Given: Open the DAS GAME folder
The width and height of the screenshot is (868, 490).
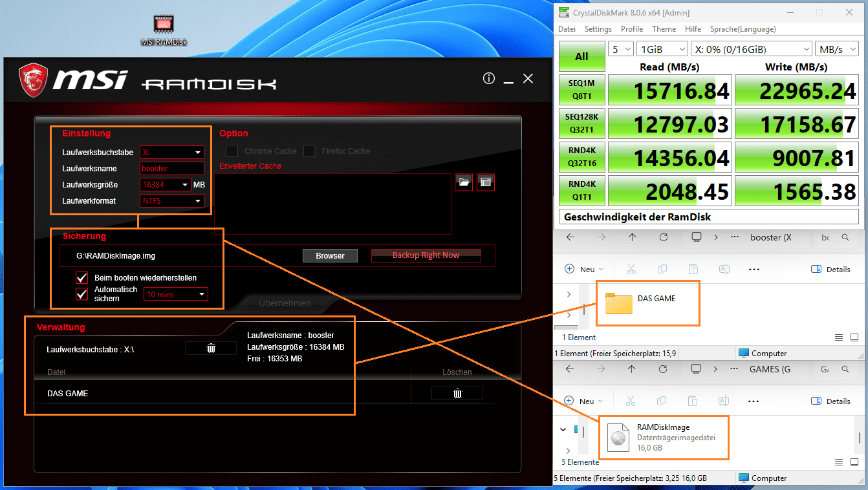Looking at the screenshot, I should [649, 303].
